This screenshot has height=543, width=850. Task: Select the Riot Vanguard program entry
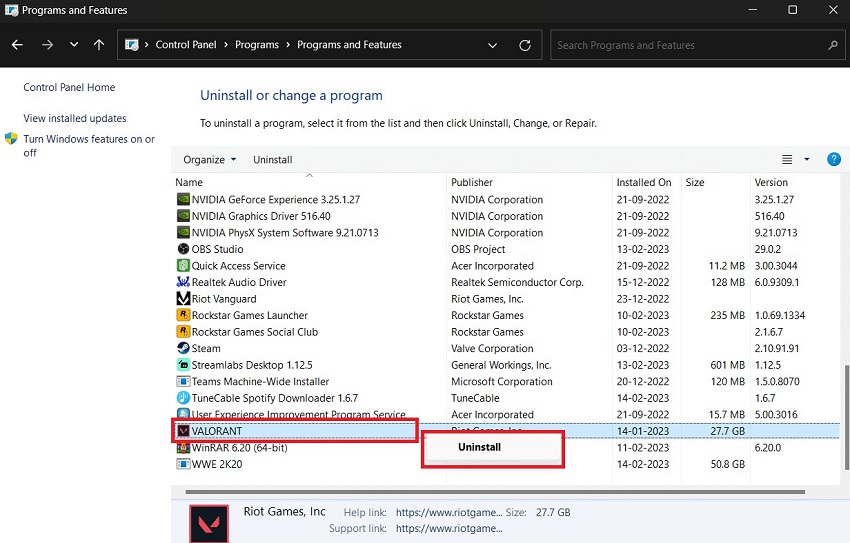pyautogui.click(x=224, y=299)
